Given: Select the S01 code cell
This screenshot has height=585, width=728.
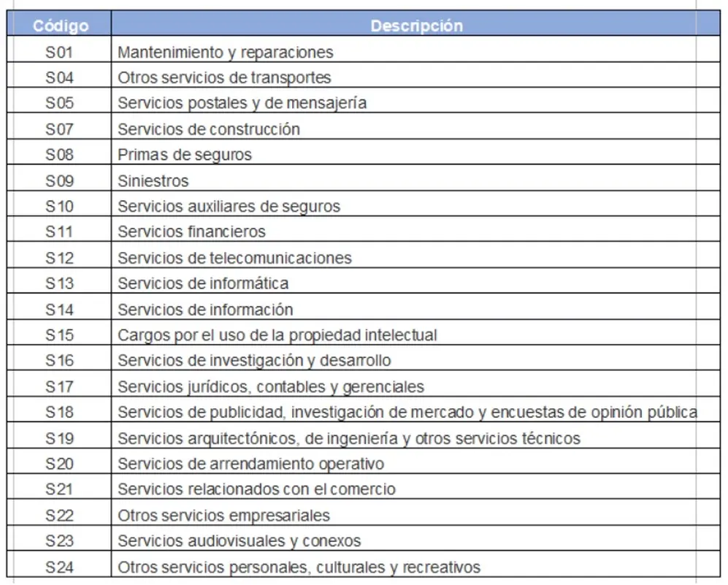Looking at the screenshot, I should (59, 49).
